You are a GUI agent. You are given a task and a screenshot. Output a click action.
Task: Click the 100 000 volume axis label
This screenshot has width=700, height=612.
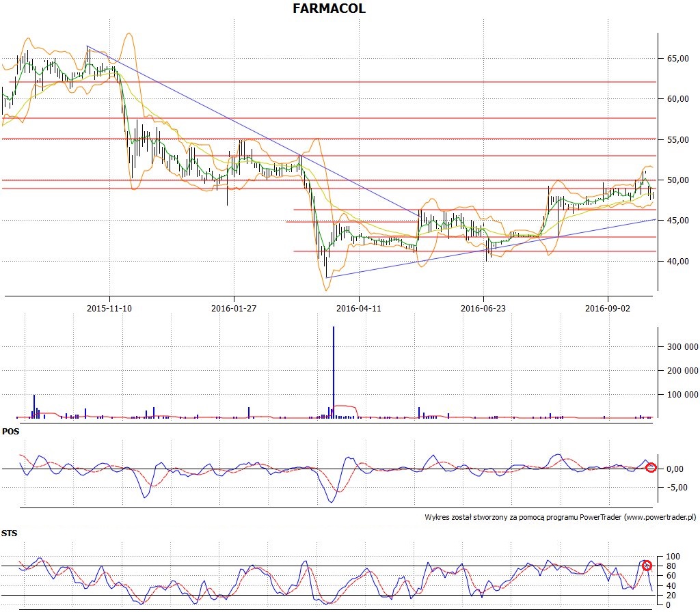click(683, 394)
